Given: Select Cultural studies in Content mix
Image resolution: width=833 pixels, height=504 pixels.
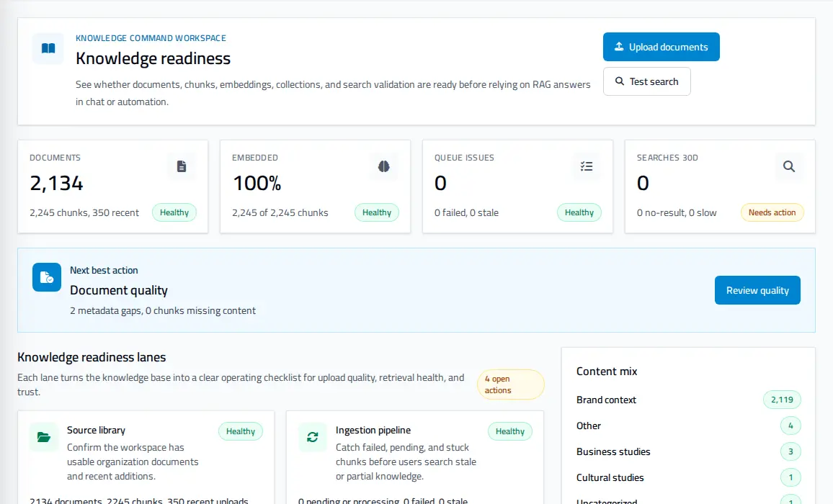Looking at the screenshot, I should (610, 477).
